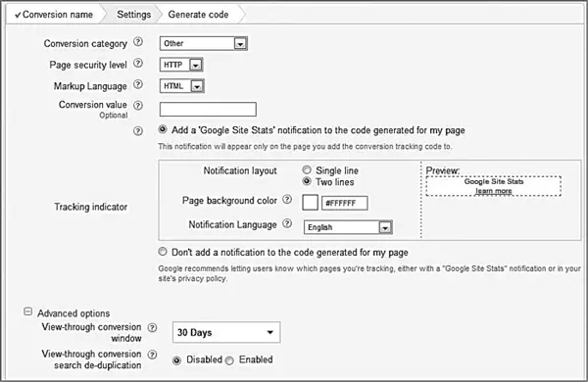Click the white page background color swatch
The width and height of the screenshot is (588, 382).
coord(310,203)
